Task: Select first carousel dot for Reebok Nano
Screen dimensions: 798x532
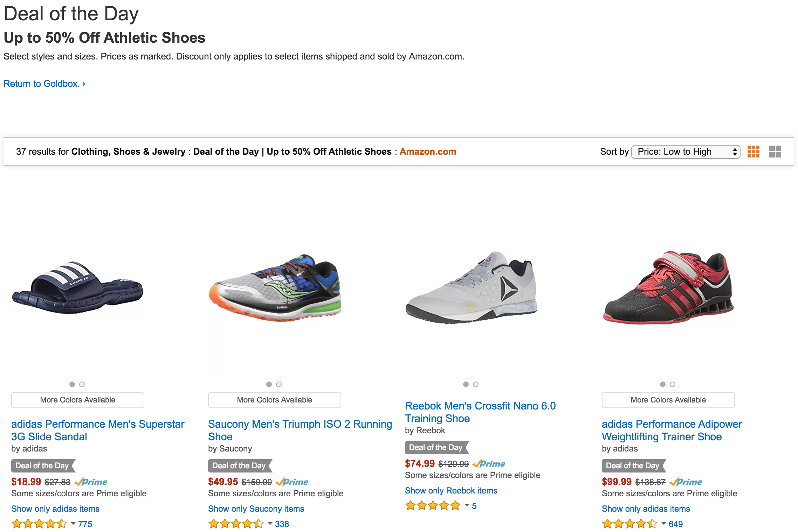Action: click(x=466, y=384)
